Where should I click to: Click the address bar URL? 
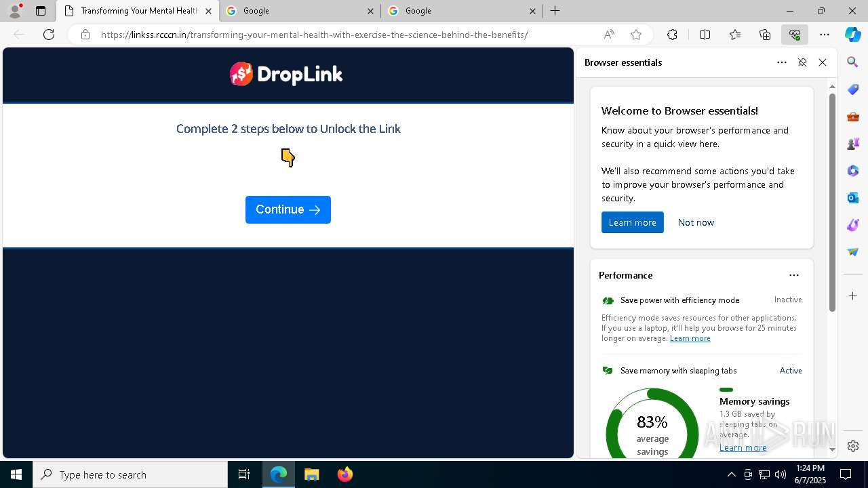(315, 35)
